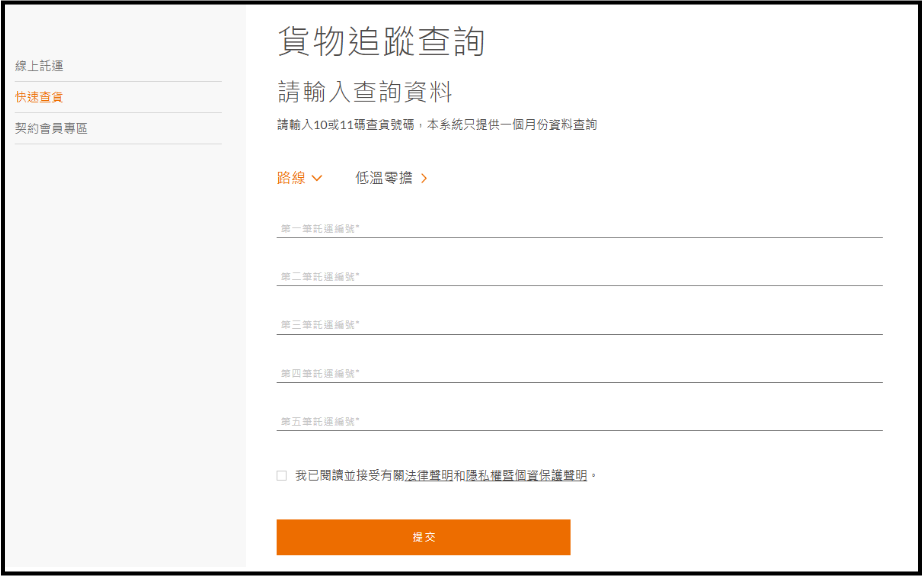The height and width of the screenshot is (576, 923).
Task: Switch to the 低溫零擔 tab
Action: tap(384, 178)
